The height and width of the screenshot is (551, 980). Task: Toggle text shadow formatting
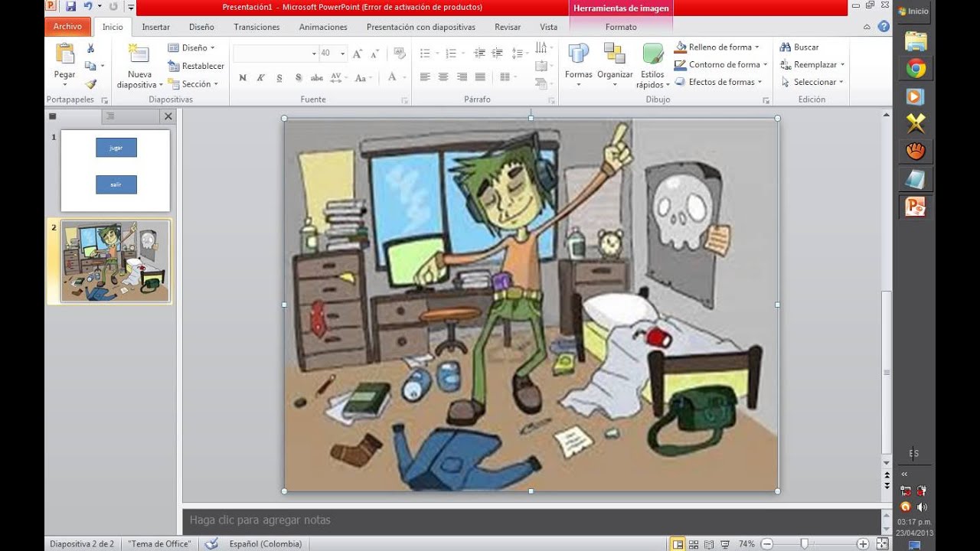click(x=298, y=77)
